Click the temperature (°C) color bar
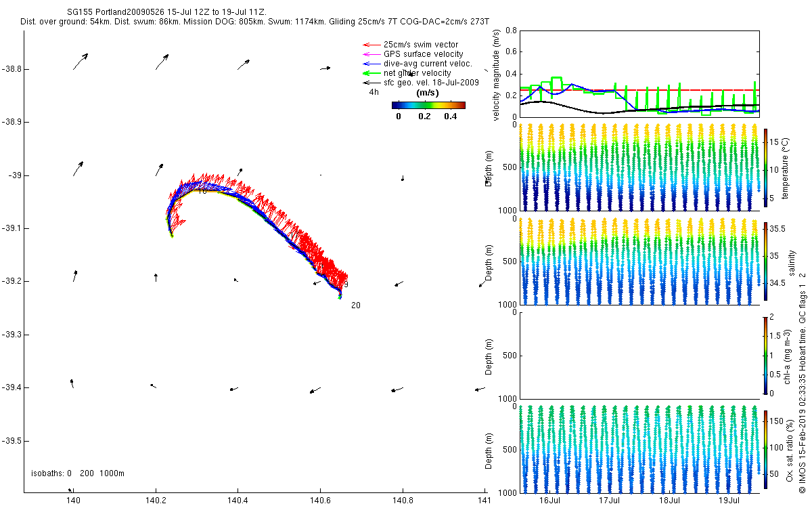Screen dimensions: 812x508 765,167
